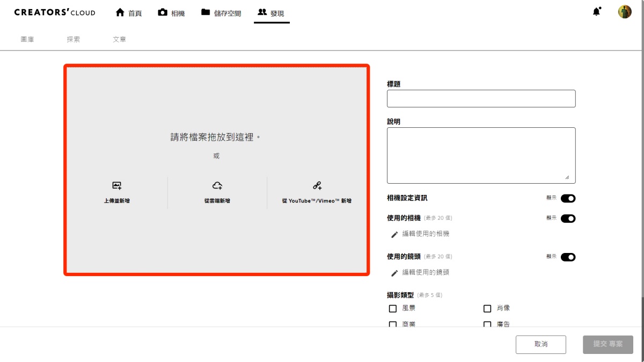Select the 首頁 home icon in navigation

coord(119,11)
